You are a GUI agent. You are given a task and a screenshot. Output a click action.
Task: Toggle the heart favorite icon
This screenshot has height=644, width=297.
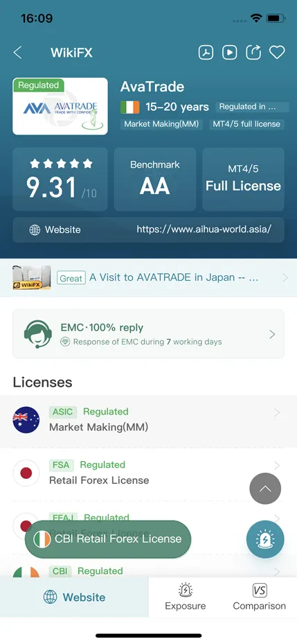[277, 52]
